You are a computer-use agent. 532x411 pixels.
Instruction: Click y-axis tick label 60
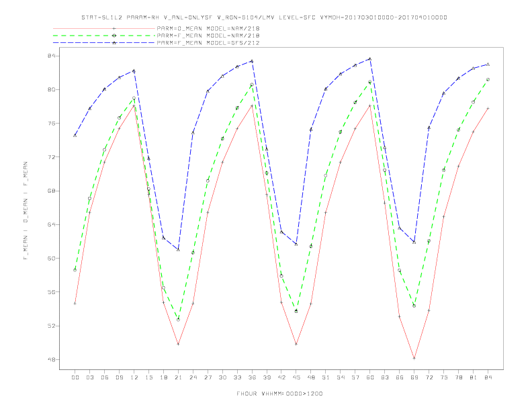click(x=52, y=258)
